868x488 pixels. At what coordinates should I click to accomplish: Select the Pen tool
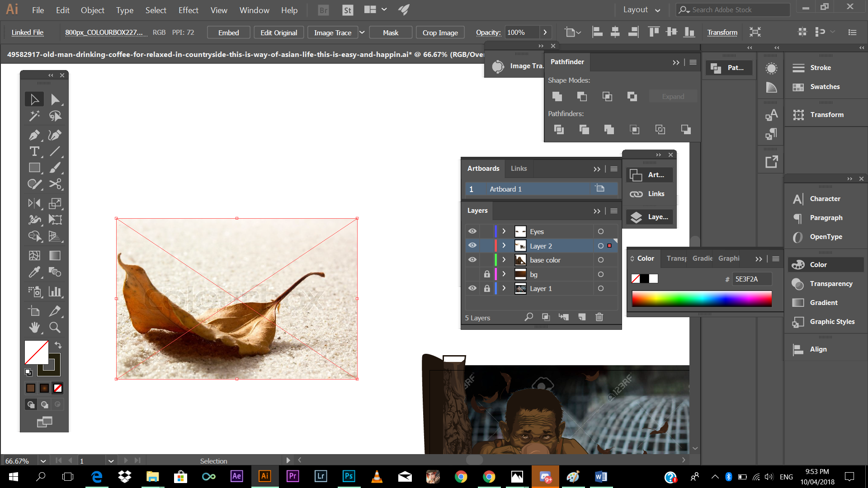34,135
